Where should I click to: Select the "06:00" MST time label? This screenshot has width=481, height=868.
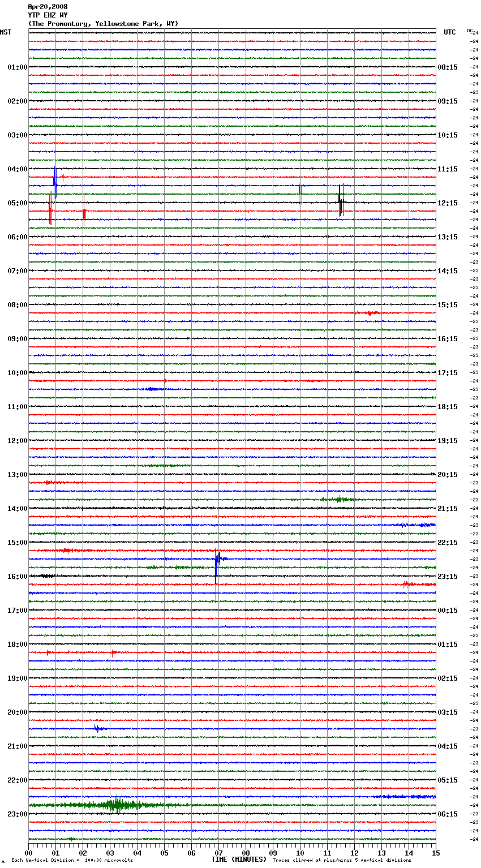(18, 237)
